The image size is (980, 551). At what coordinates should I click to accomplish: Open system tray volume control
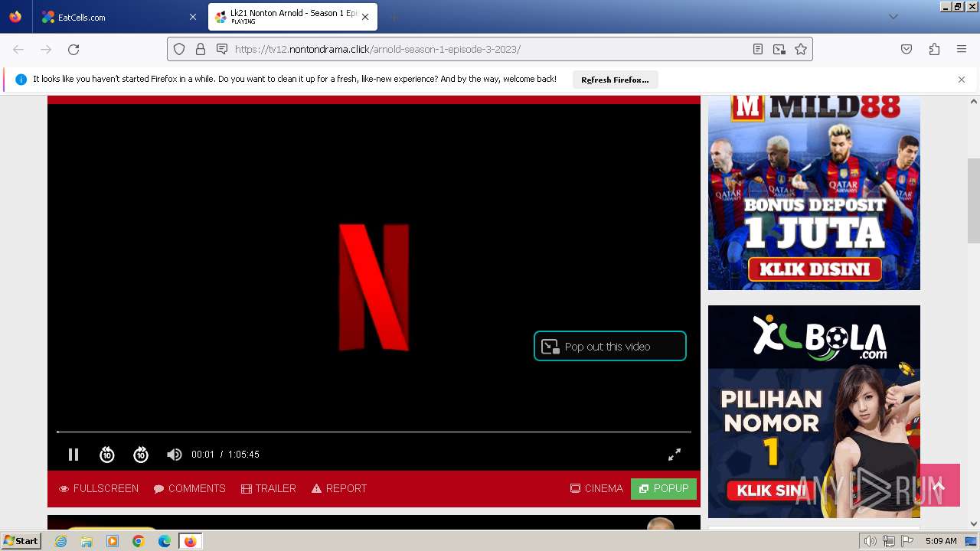coord(871,541)
